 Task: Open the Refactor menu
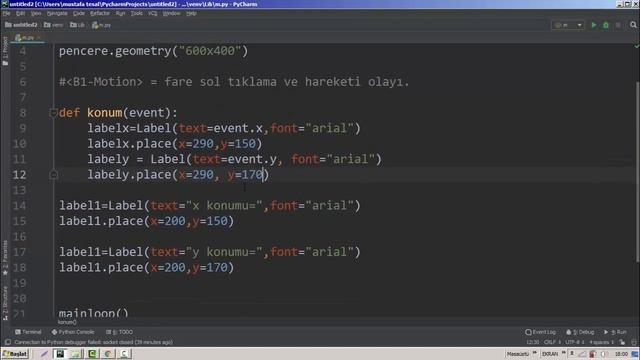point(100,13)
